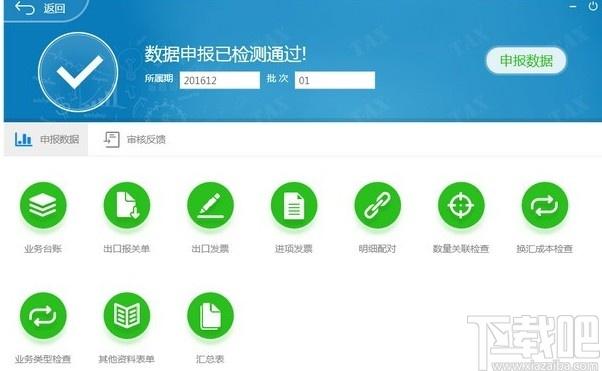Run the 换汇成本检查 arrows icon
The height and width of the screenshot is (371, 602).
(545, 205)
